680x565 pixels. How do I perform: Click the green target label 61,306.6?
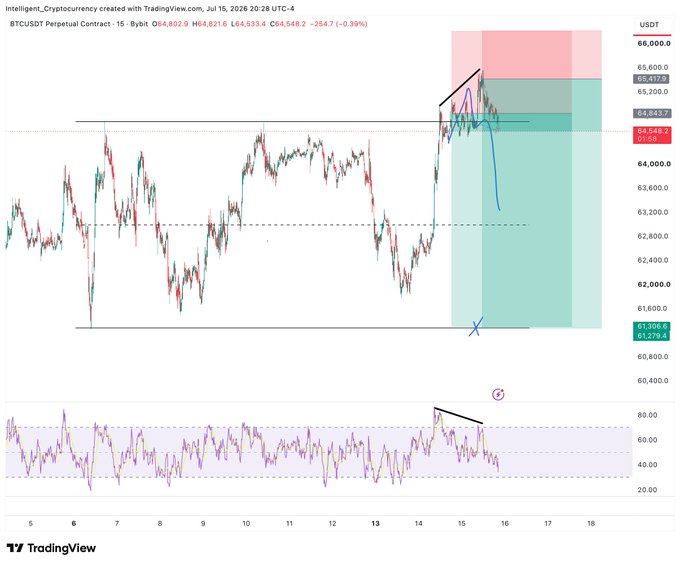tap(652, 326)
